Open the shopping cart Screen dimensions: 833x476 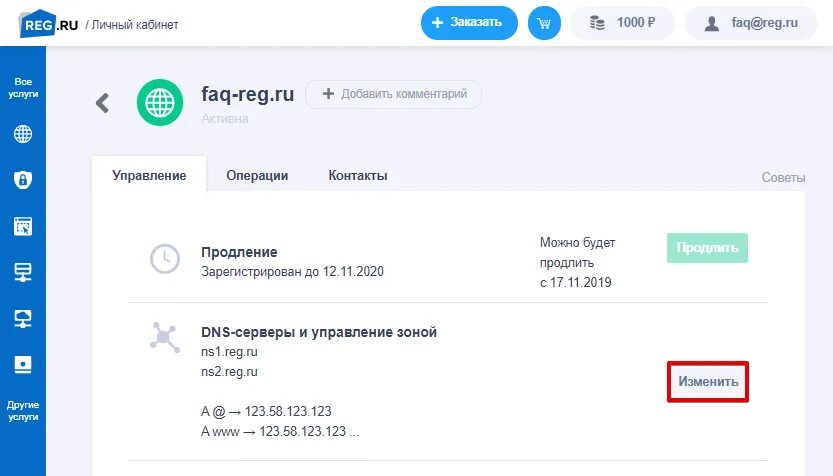pos(543,23)
